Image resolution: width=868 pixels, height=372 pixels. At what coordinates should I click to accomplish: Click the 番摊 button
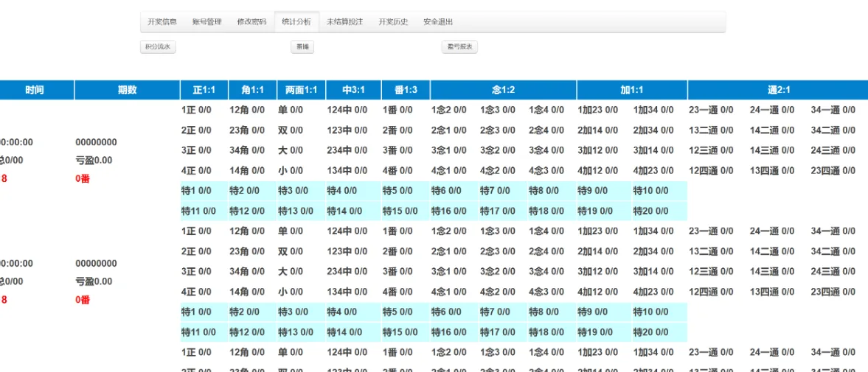click(302, 47)
